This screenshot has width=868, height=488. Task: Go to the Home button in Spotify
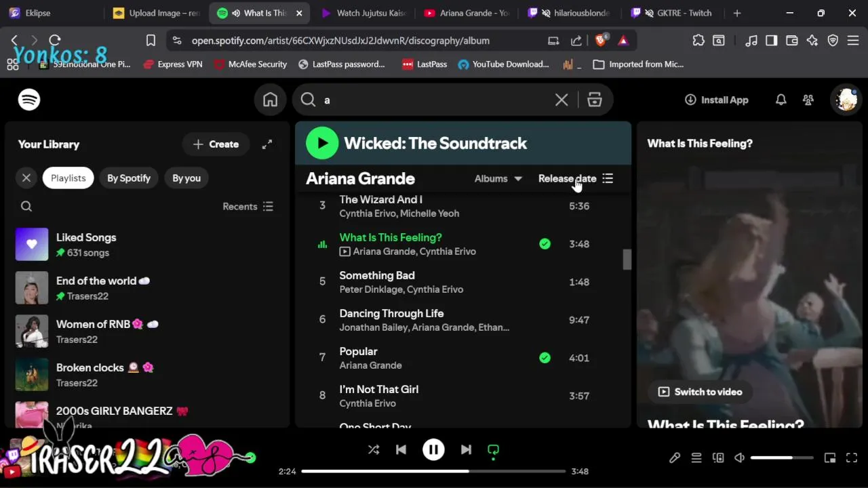pyautogui.click(x=271, y=100)
